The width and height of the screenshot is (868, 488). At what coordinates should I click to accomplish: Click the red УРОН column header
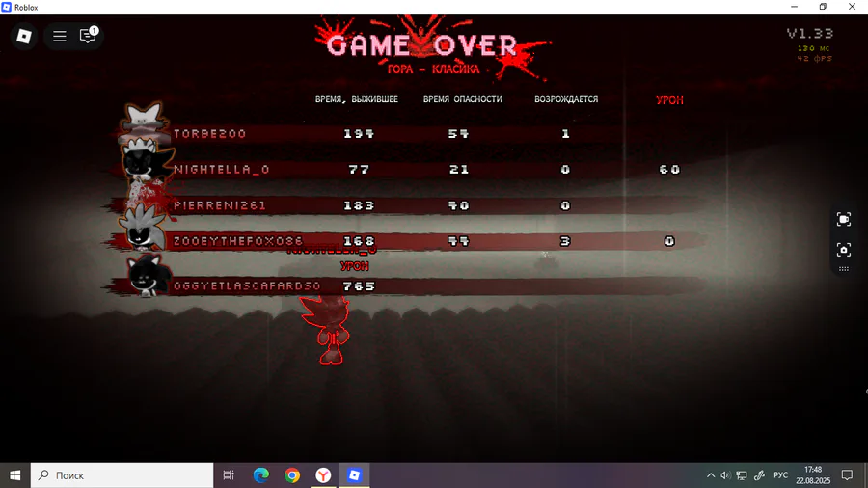point(669,100)
